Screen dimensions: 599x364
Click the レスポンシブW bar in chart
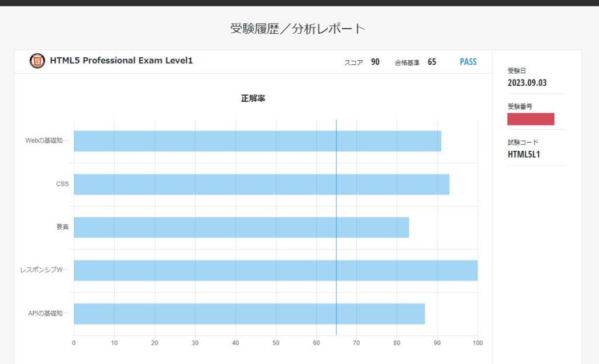click(x=276, y=271)
